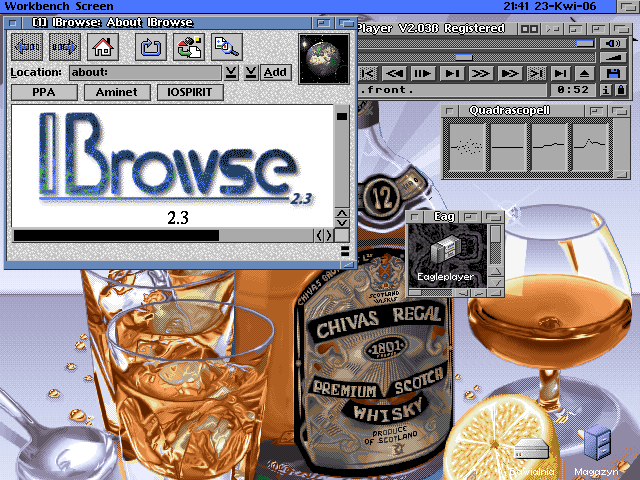The height and width of the screenshot is (480, 640).
Task: Click Eag window scroll-down arrow
Action: pos(496,282)
